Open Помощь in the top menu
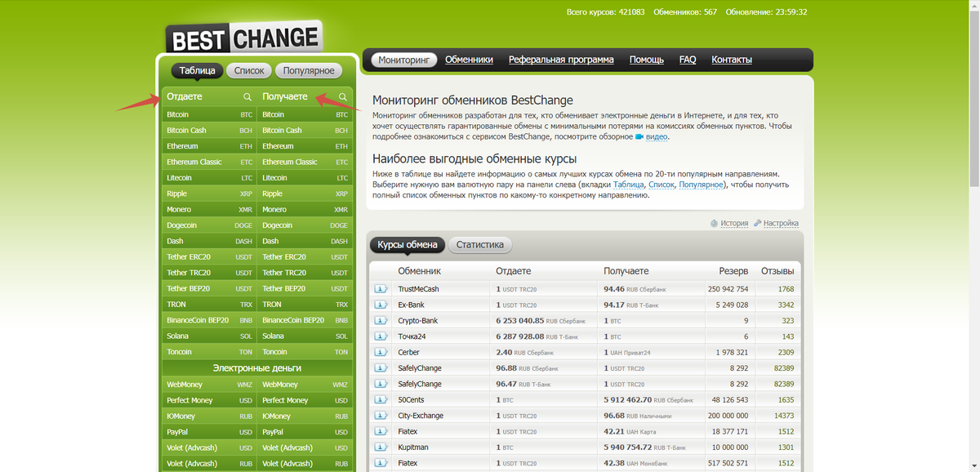This screenshot has width=980, height=472. click(647, 60)
